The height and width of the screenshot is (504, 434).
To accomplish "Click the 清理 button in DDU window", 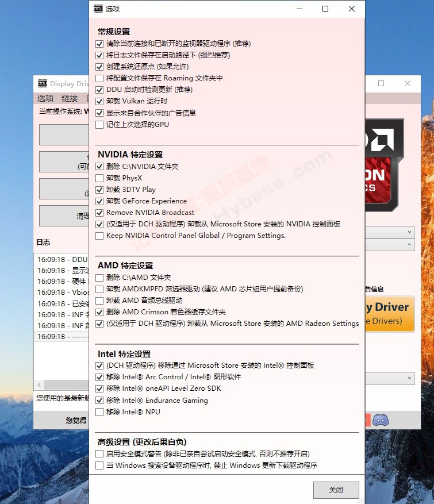I will click(x=64, y=216).
